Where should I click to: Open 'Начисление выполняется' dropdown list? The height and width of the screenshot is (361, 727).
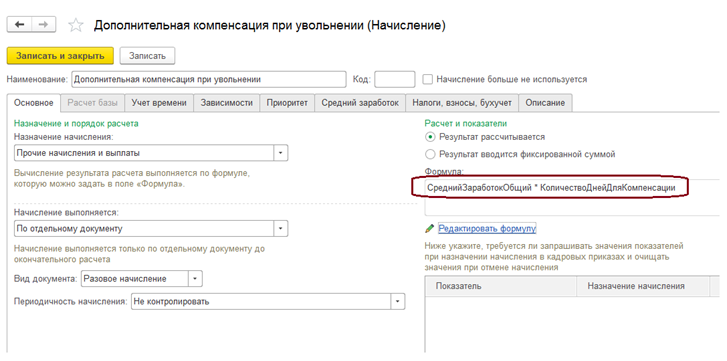281,228
